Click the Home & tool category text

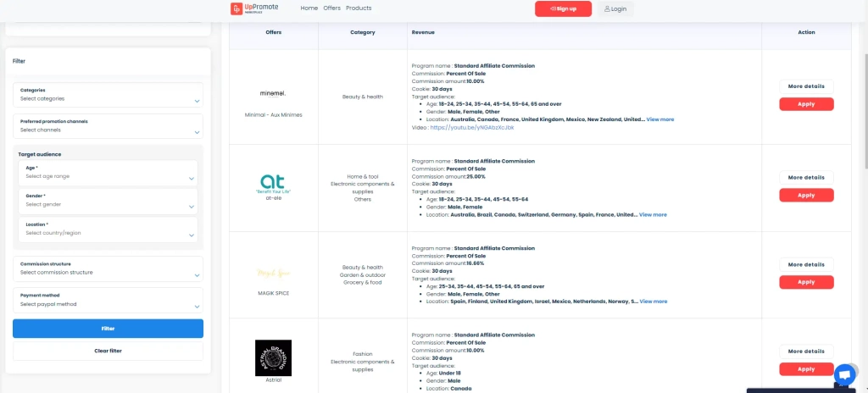pyautogui.click(x=363, y=176)
